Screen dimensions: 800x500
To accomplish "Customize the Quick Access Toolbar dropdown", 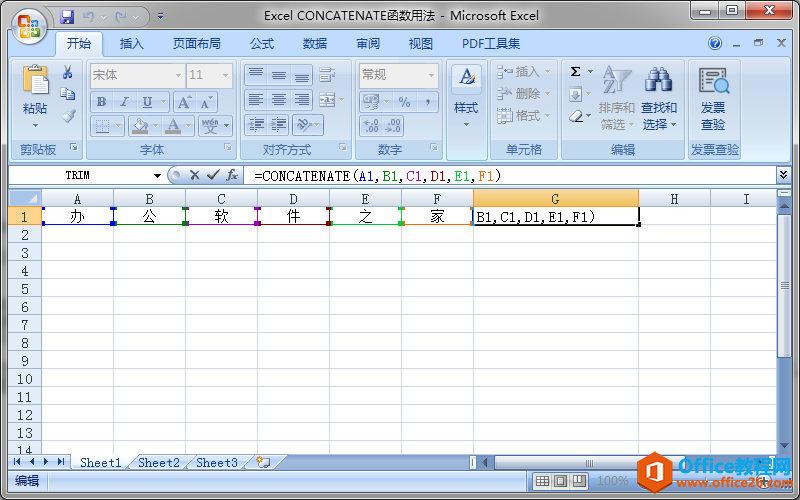I will coord(160,17).
